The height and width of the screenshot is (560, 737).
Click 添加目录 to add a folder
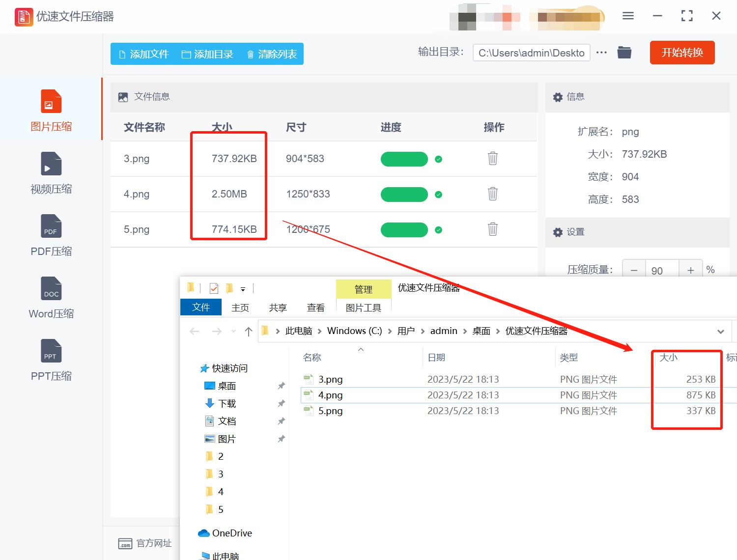pos(207,54)
